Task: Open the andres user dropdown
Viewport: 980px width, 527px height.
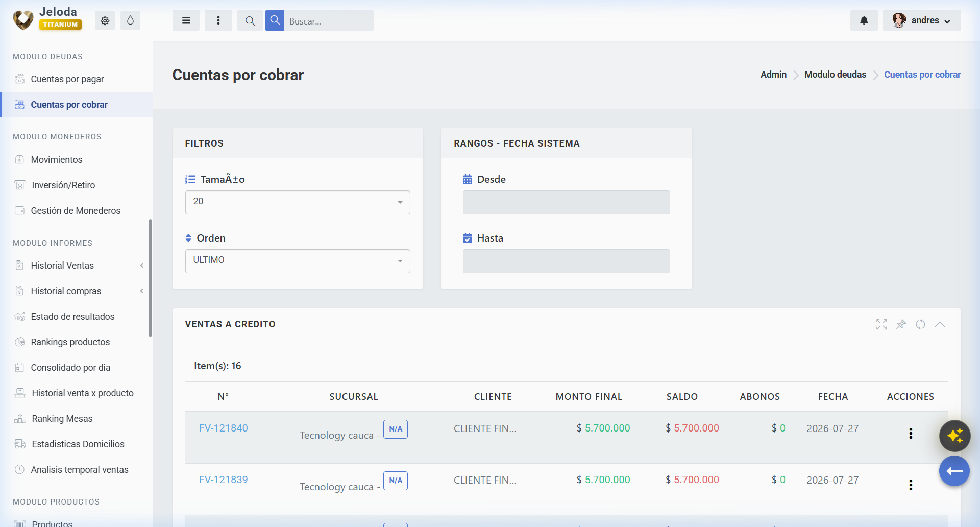Action: pos(922,20)
